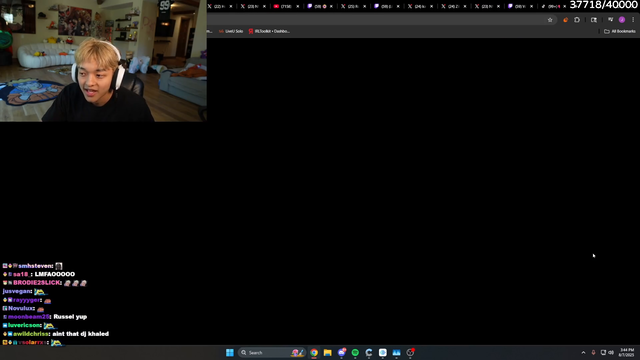Open File Explorer from the taskbar
This screenshot has height=360, width=640.
[327, 352]
